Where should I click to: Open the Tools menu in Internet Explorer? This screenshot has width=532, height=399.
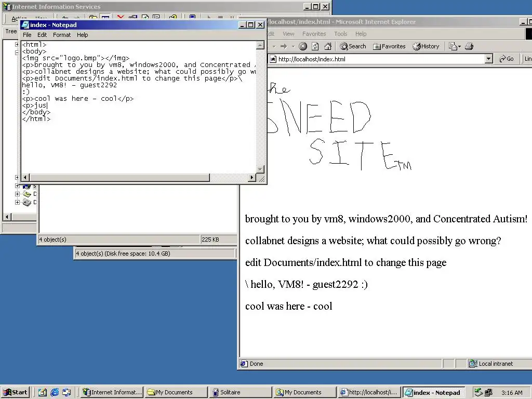pyautogui.click(x=341, y=34)
